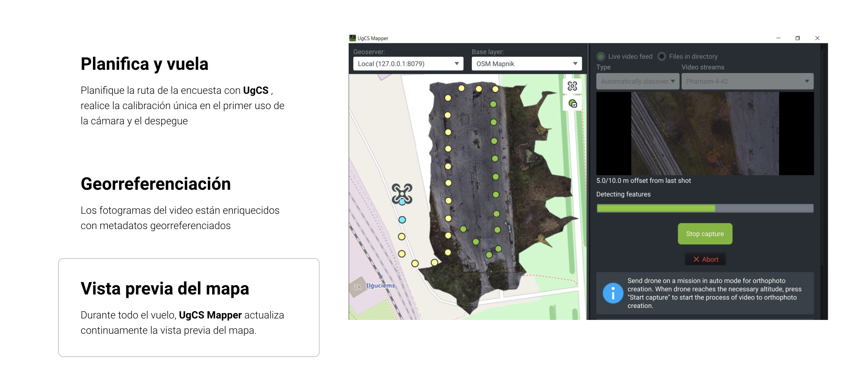The image size is (868, 381).
Task: Click the drone icon on the map
Action: pos(402,193)
